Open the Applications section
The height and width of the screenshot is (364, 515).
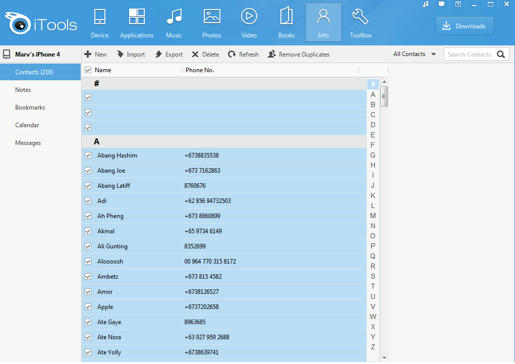[x=137, y=23]
